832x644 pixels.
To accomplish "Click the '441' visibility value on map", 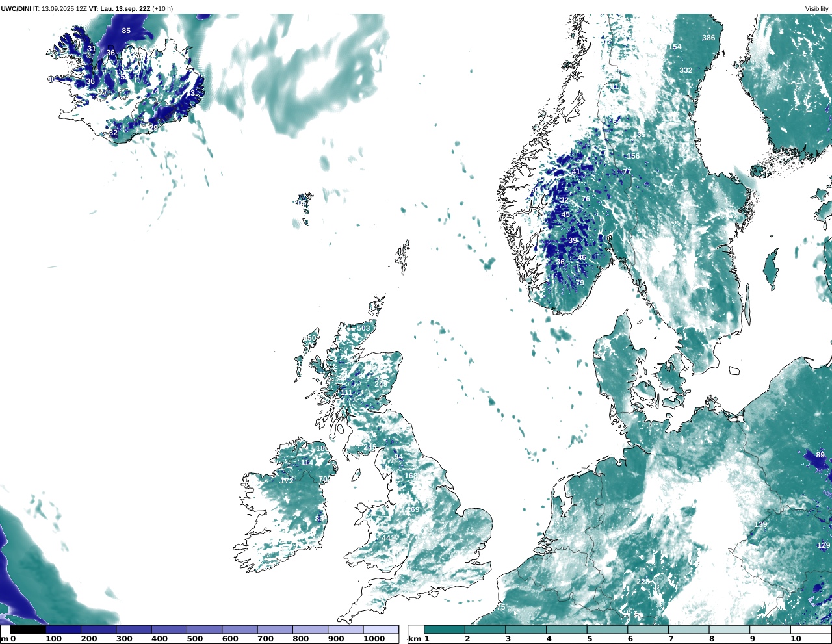I will tap(388, 538).
